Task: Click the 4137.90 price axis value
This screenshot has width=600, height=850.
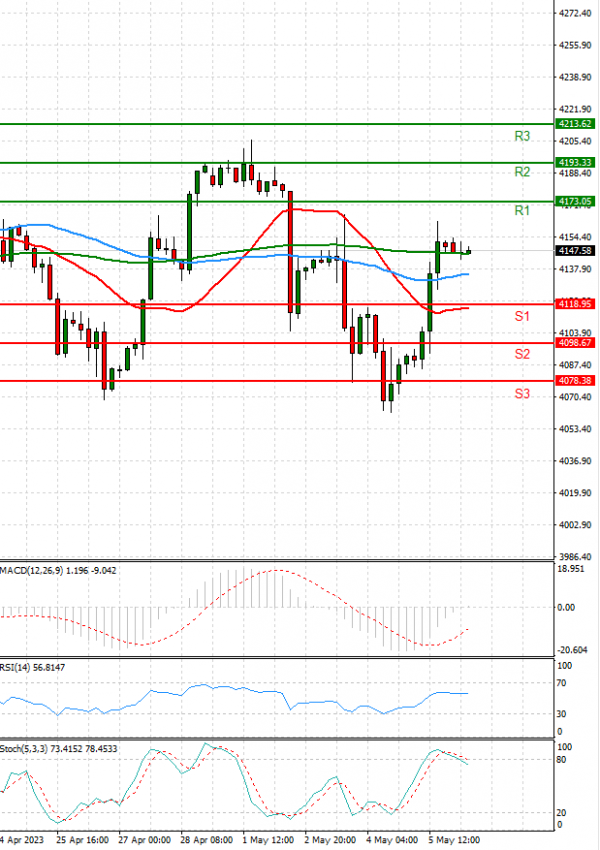Action: [x=575, y=269]
